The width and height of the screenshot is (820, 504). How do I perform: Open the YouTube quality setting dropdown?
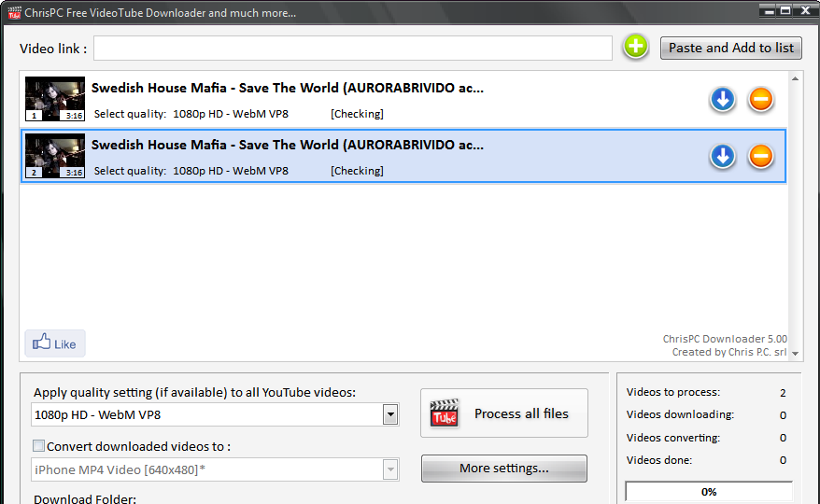[x=390, y=414]
